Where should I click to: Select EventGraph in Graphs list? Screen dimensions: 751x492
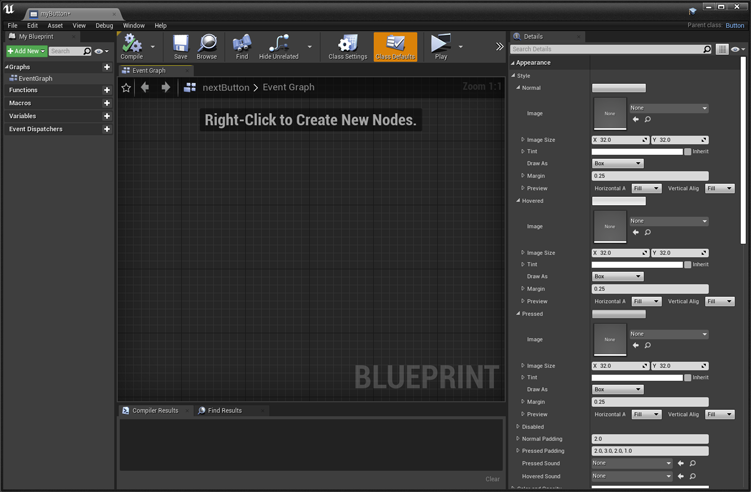[x=35, y=79]
